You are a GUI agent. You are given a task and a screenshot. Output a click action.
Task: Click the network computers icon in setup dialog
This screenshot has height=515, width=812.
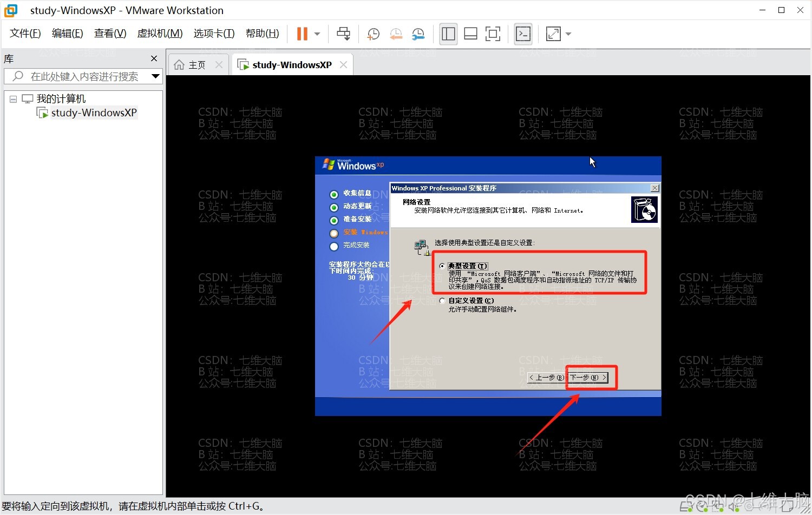point(422,247)
